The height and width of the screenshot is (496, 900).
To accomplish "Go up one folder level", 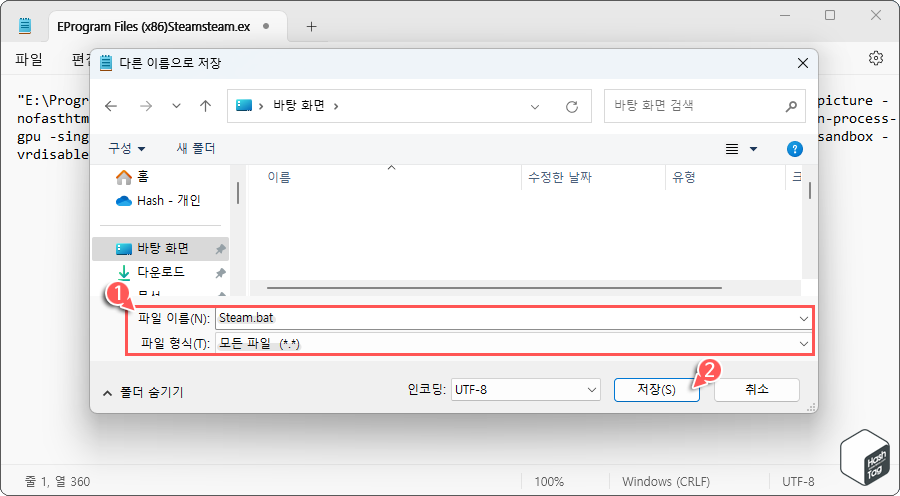I will (x=205, y=106).
